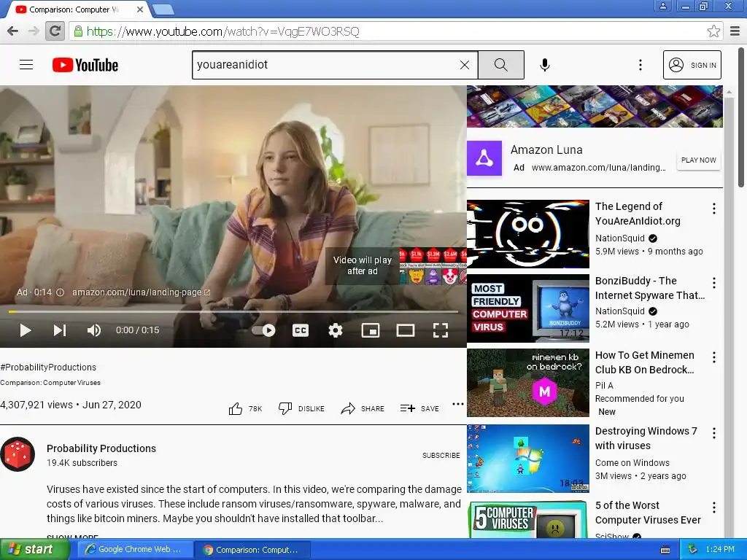
Task: Like the video (78K)
Action: point(245,408)
